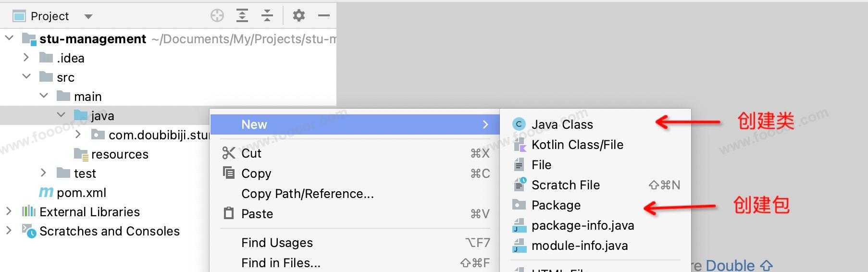The width and height of the screenshot is (868, 272).
Task: Select the resources folder in tree
Action: pos(120,154)
